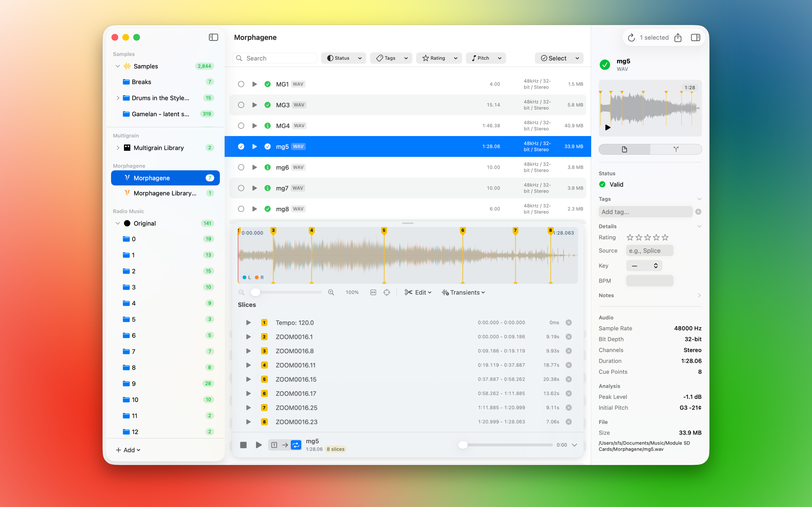Open the Edit scissors menu
812x507 pixels.
pyautogui.click(x=418, y=292)
